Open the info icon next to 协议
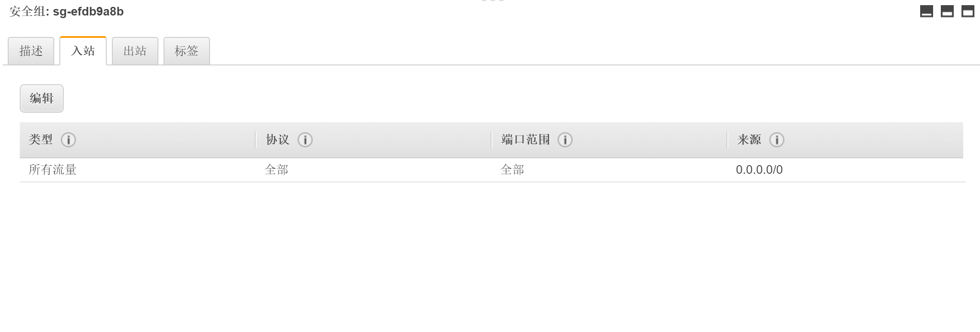 coord(305,140)
